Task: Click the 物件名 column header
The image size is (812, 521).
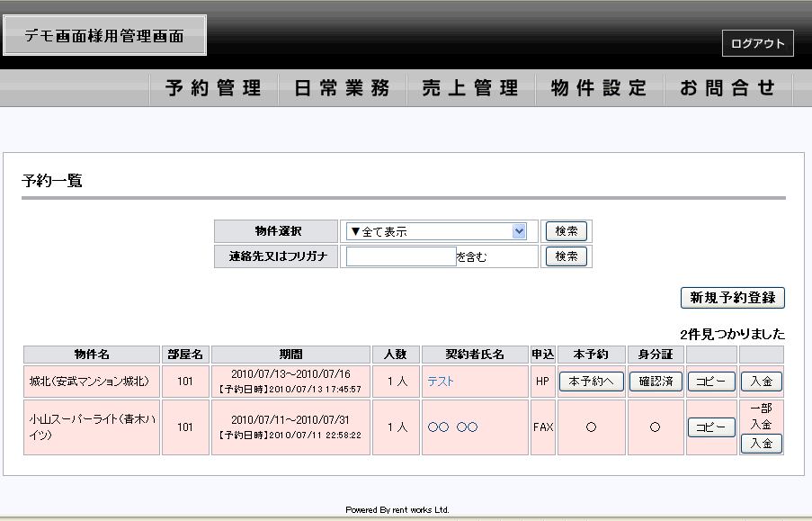Action: [x=92, y=355]
